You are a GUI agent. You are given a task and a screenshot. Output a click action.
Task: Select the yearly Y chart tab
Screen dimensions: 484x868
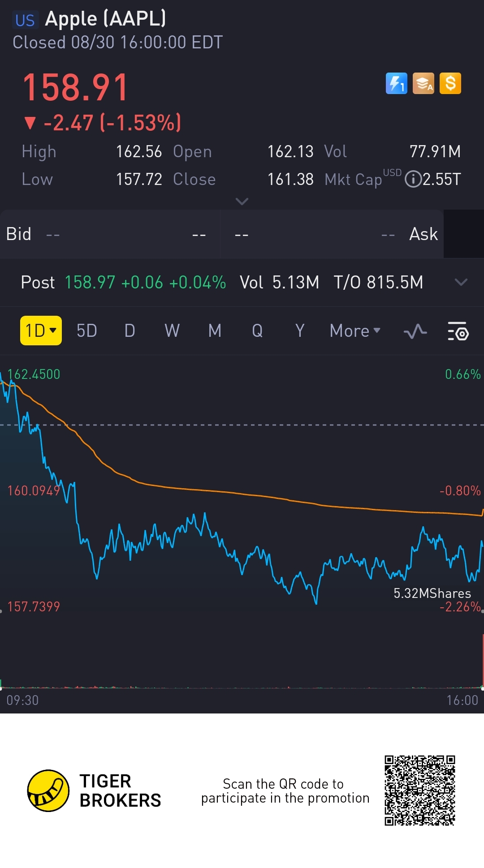click(x=300, y=331)
